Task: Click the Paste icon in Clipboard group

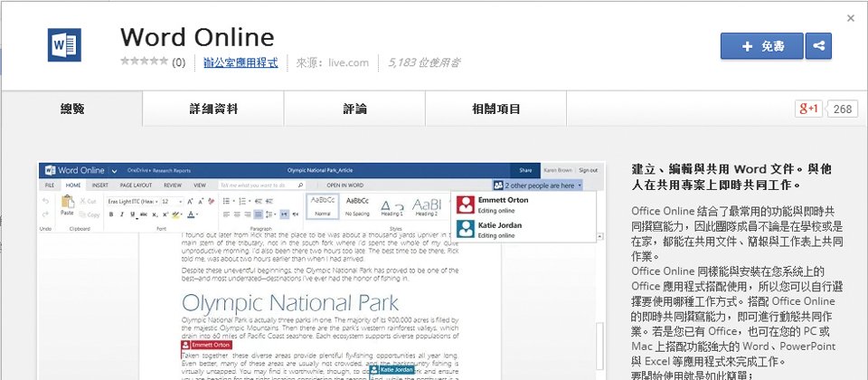Action: pyautogui.click(x=68, y=201)
